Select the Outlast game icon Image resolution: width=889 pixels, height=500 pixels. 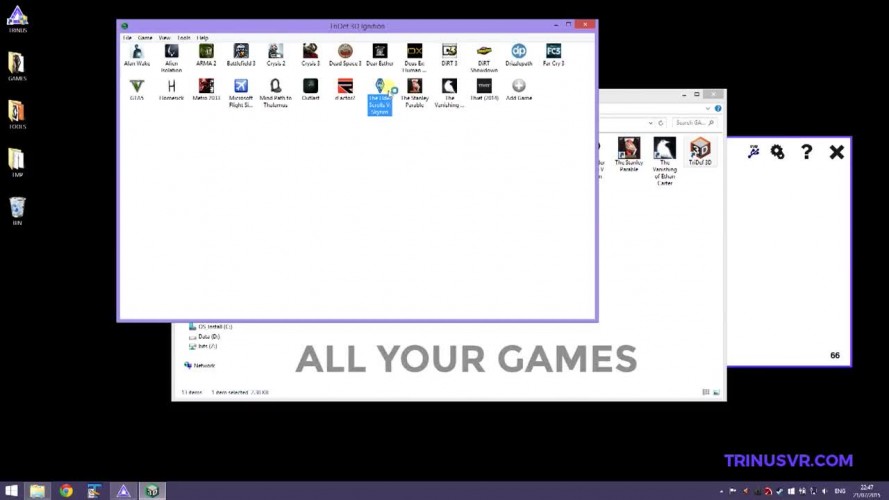coord(310,90)
